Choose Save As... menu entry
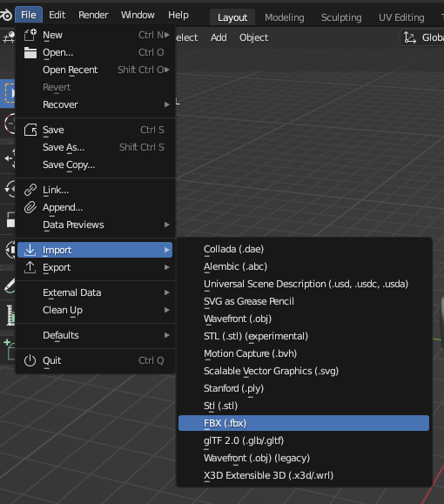This screenshot has height=504, width=444. [x=95, y=147]
